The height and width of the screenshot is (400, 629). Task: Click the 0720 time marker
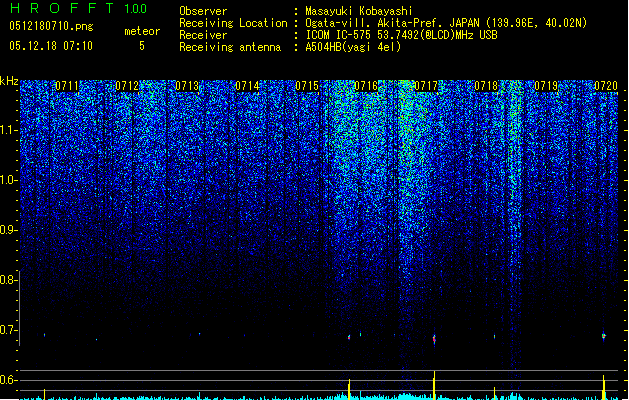[606, 86]
